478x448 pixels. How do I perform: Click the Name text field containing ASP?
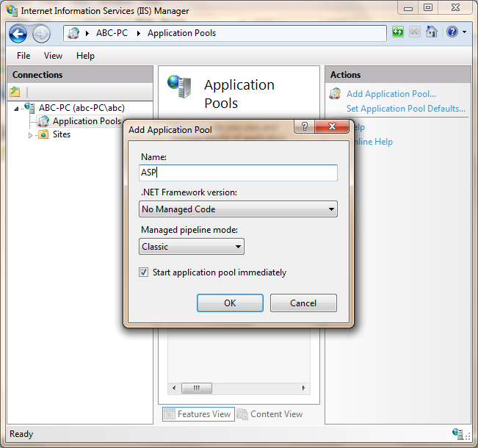(238, 173)
